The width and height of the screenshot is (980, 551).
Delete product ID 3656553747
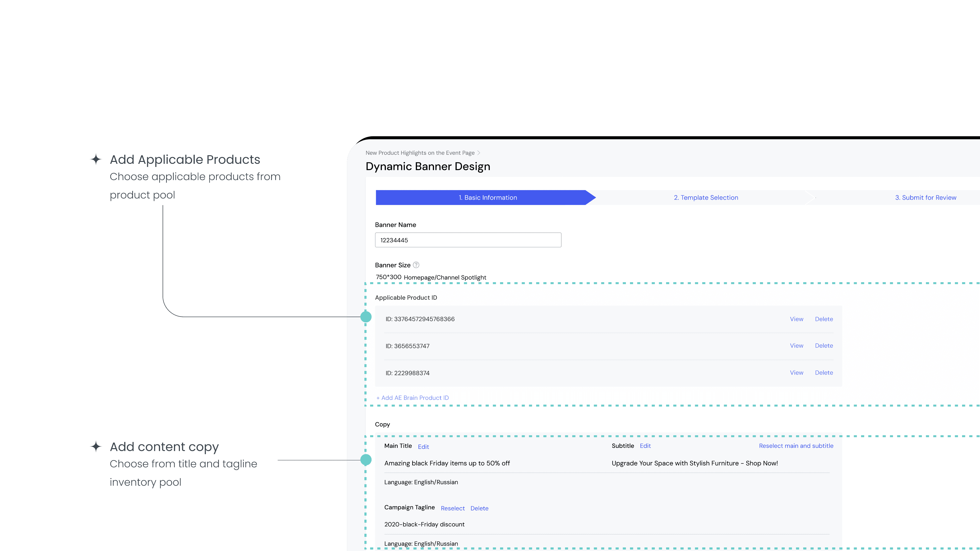[824, 346]
